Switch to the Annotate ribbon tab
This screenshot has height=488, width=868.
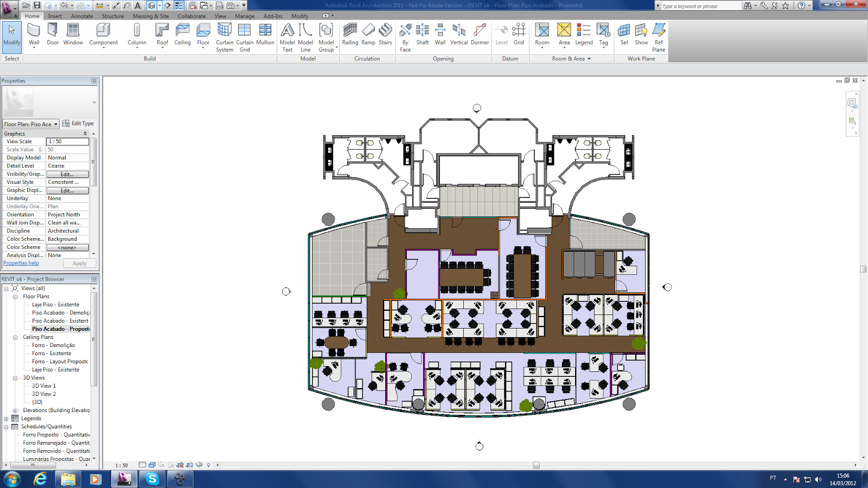click(82, 16)
